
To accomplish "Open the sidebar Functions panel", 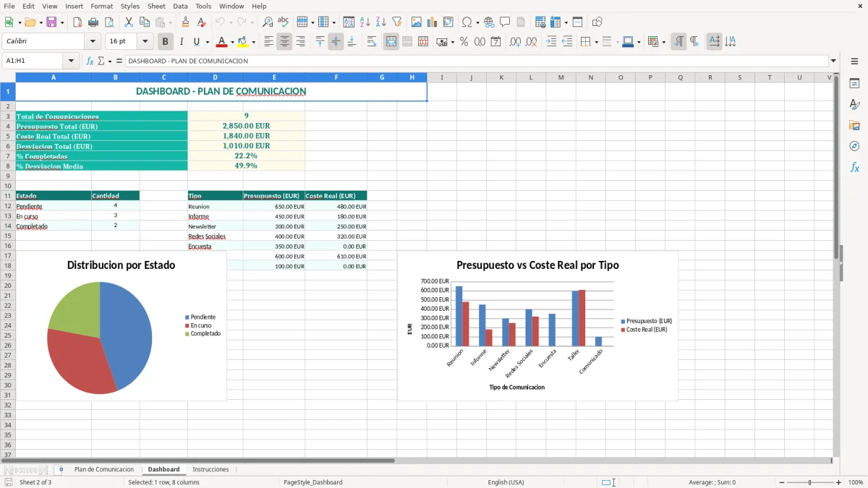I will click(854, 167).
